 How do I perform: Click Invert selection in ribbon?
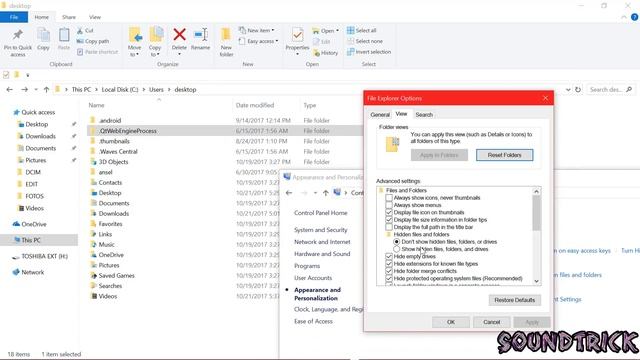point(369,52)
